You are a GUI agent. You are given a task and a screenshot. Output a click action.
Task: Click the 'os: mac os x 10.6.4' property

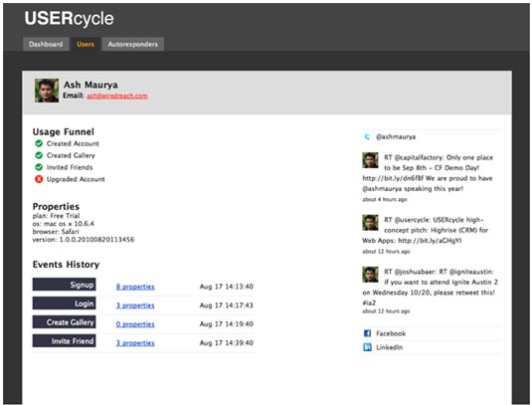point(63,224)
